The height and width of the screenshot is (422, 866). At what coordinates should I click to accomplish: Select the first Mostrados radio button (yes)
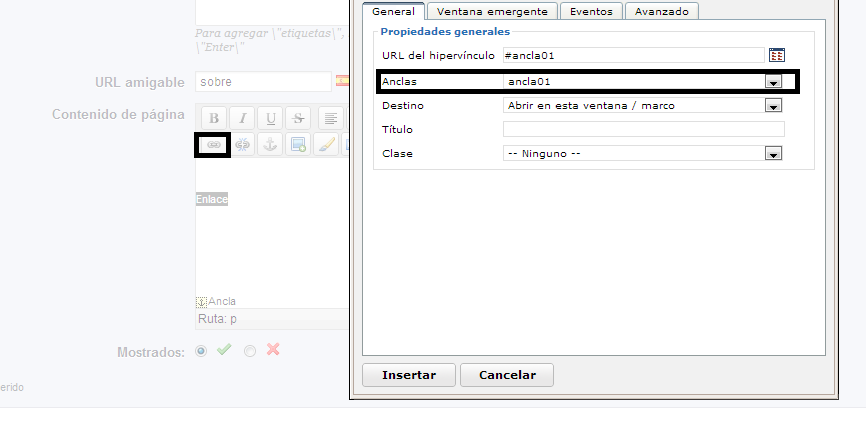tap(201, 351)
